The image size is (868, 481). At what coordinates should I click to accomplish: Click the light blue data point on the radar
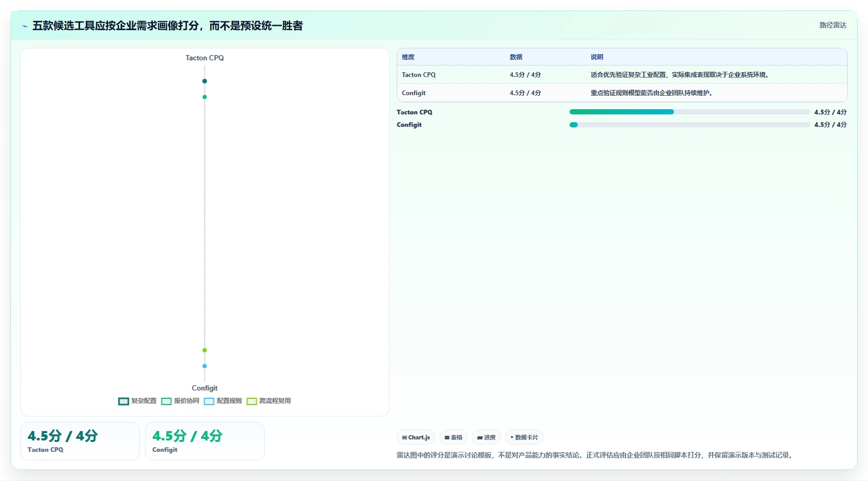click(204, 366)
